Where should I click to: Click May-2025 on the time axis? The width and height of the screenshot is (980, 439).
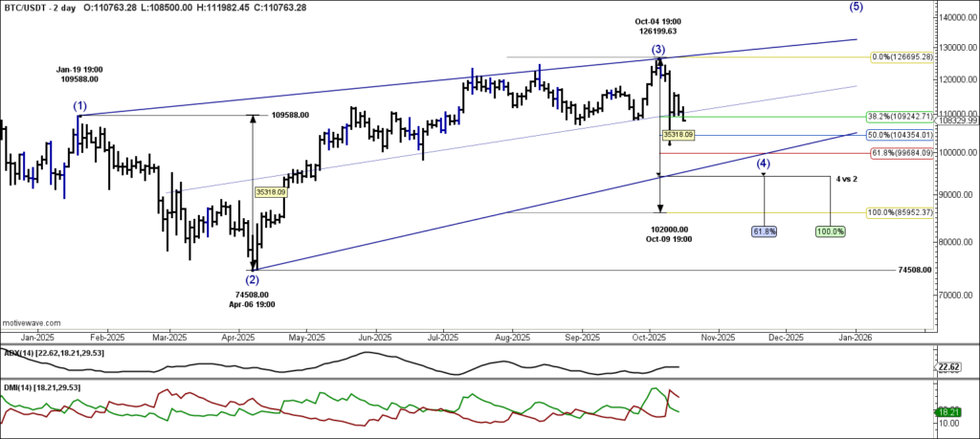[307, 338]
